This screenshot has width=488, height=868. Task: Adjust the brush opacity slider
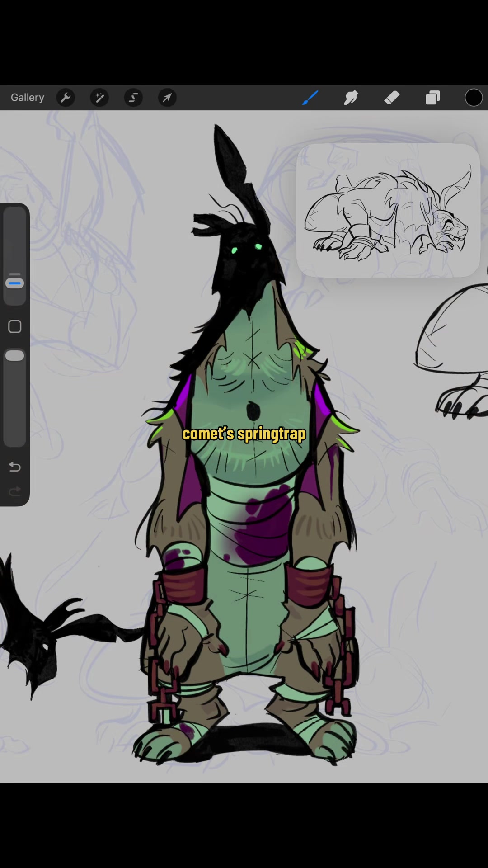[x=15, y=397]
